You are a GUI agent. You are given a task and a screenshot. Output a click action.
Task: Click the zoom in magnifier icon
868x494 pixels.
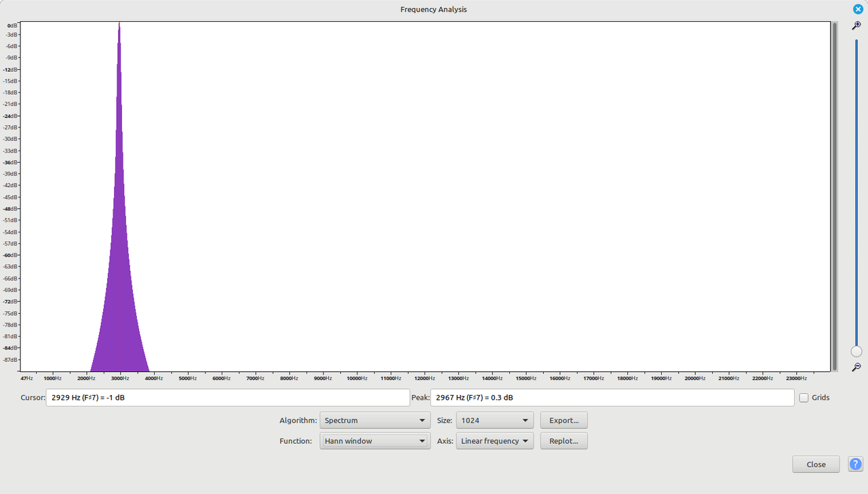tap(856, 26)
